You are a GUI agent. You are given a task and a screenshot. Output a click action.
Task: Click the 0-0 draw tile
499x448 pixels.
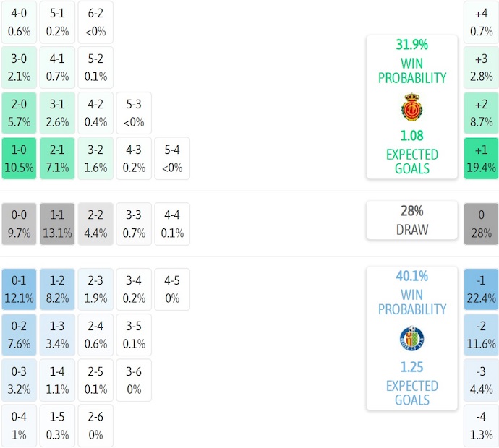(x=19, y=224)
